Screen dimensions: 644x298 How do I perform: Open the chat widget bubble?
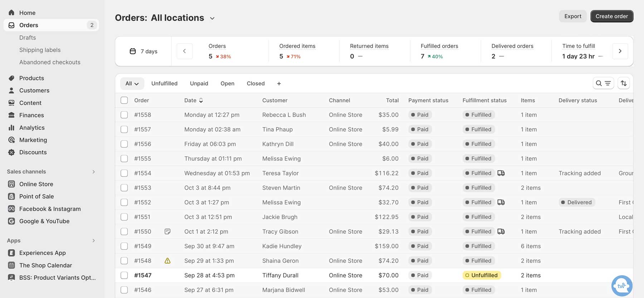621,285
